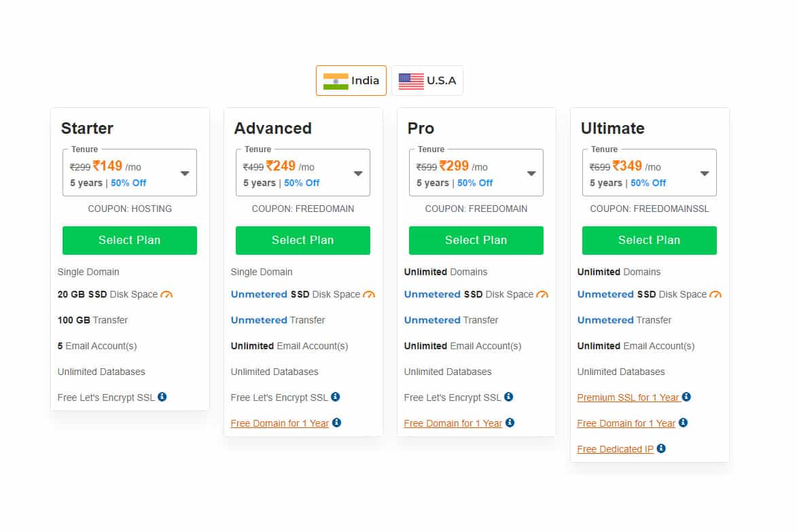Open the Pro plan's tenure dropdown
The height and width of the screenshot is (532, 797).
coord(531,173)
